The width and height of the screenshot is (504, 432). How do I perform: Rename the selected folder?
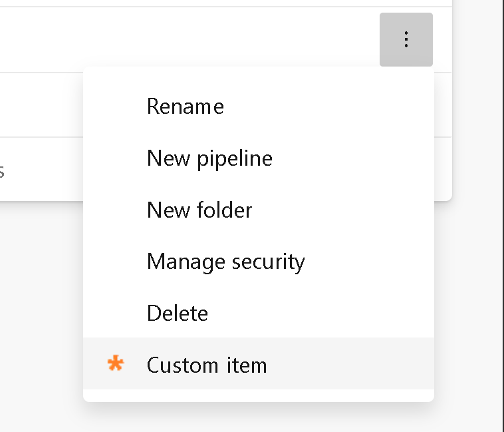click(185, 107)
